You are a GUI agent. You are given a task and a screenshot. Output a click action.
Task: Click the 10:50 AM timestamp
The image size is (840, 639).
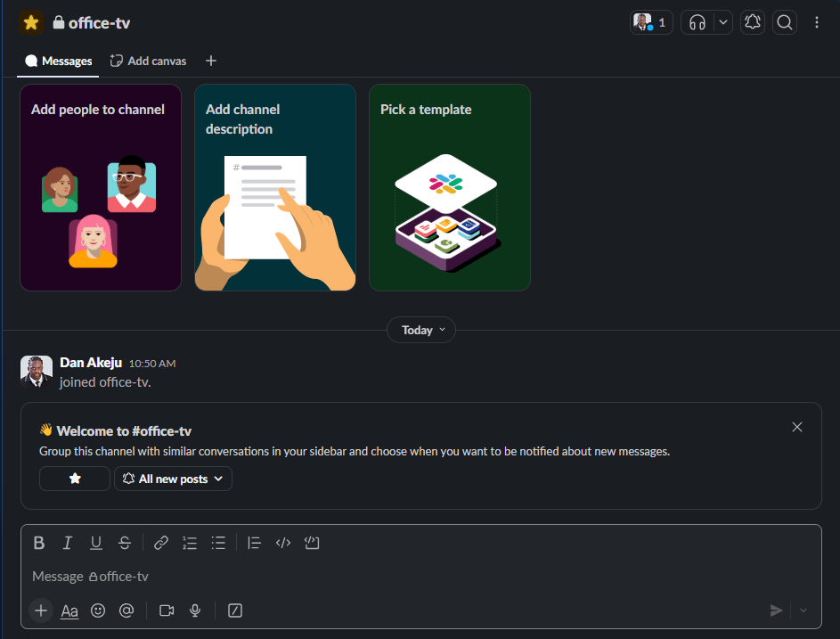coord(152,364)
